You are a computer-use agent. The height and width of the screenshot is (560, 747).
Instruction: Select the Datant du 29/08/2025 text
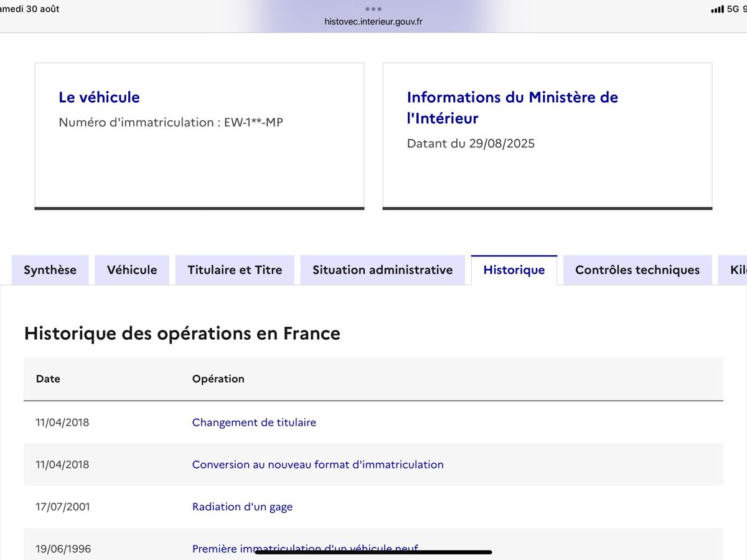(471, 144)
